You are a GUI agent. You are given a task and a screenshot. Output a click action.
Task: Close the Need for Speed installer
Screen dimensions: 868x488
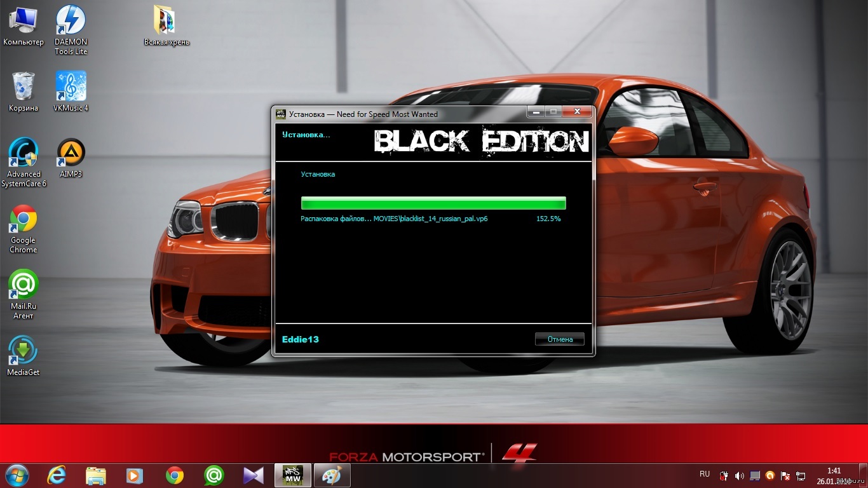(577, 112)
